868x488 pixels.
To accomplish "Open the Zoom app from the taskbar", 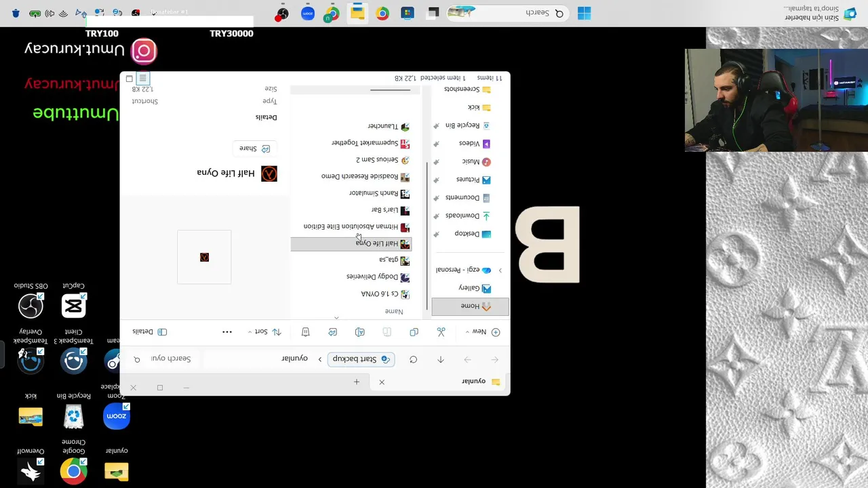I will [x=308, y=13].
